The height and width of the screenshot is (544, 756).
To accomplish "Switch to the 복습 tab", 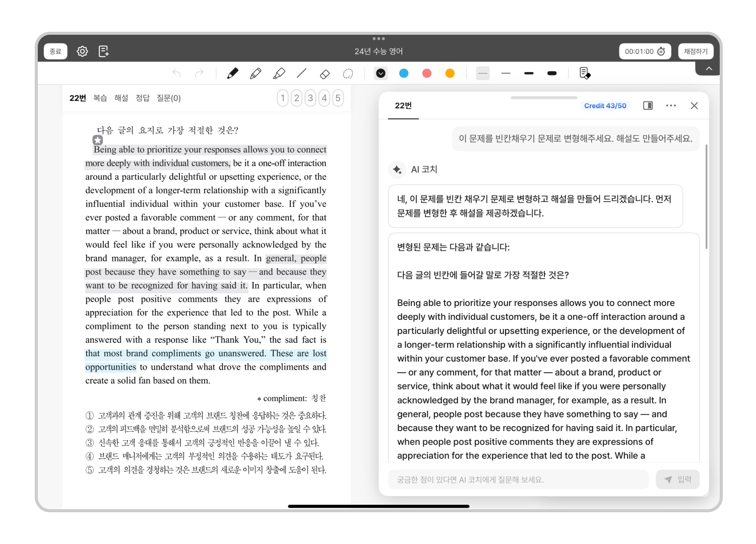I will (100, 98).
